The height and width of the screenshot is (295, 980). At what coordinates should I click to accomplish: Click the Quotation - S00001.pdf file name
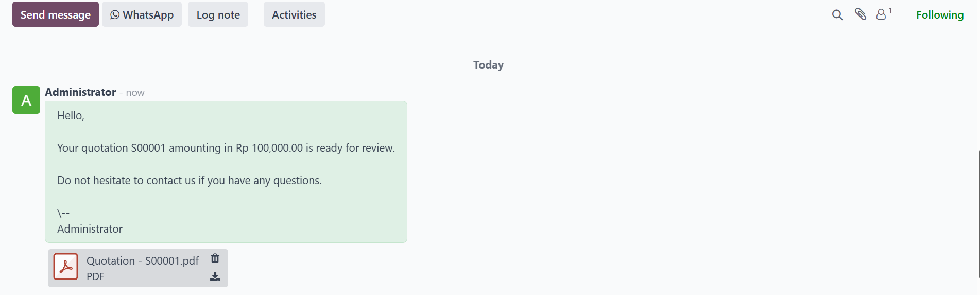pyautogui.click(x=143, y=261)
